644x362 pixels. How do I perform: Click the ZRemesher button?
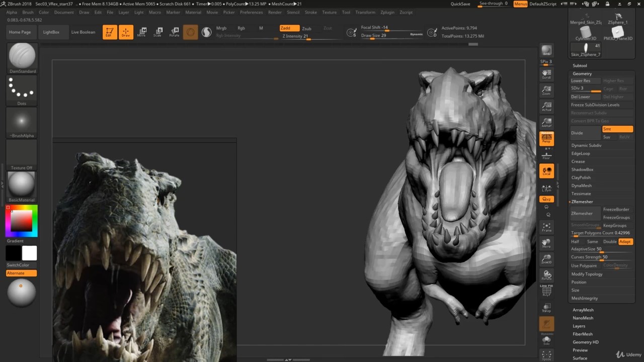pyautogui.click(x=586, y=214)
